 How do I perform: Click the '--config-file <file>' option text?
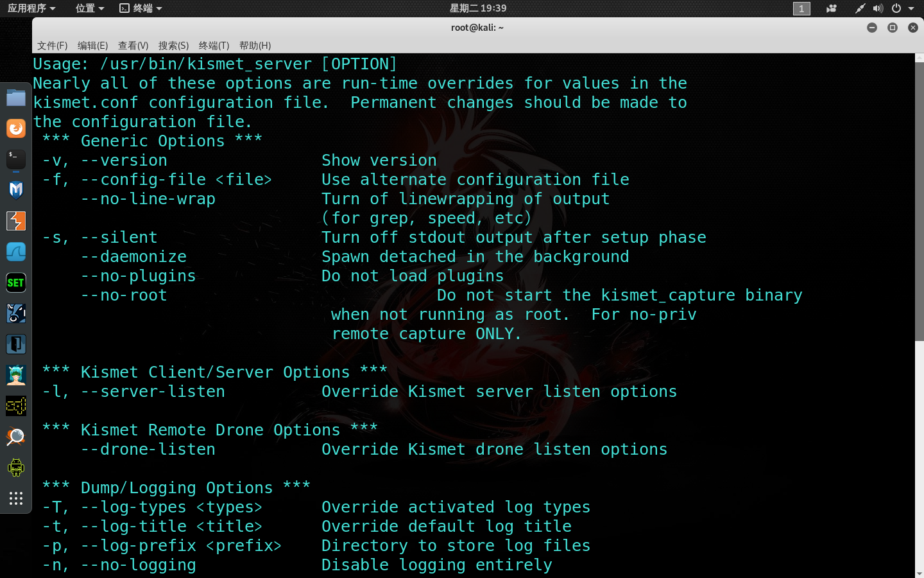point(176,180)
